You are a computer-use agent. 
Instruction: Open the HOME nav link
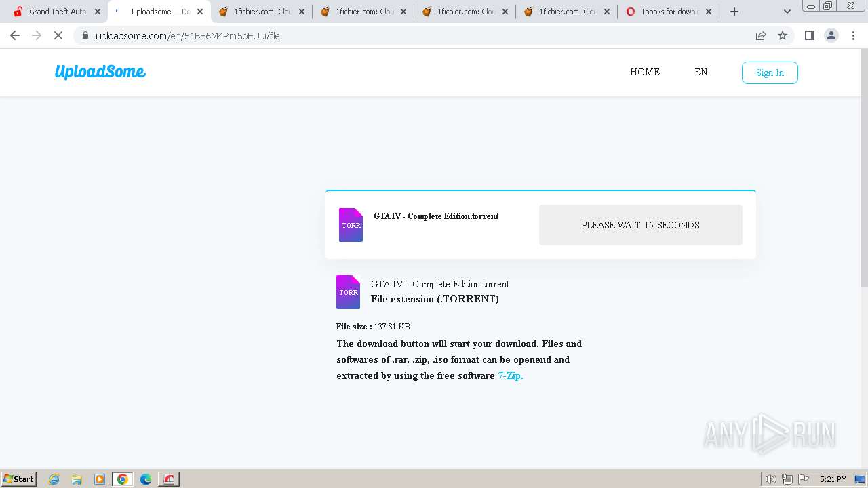coord(645,72)
